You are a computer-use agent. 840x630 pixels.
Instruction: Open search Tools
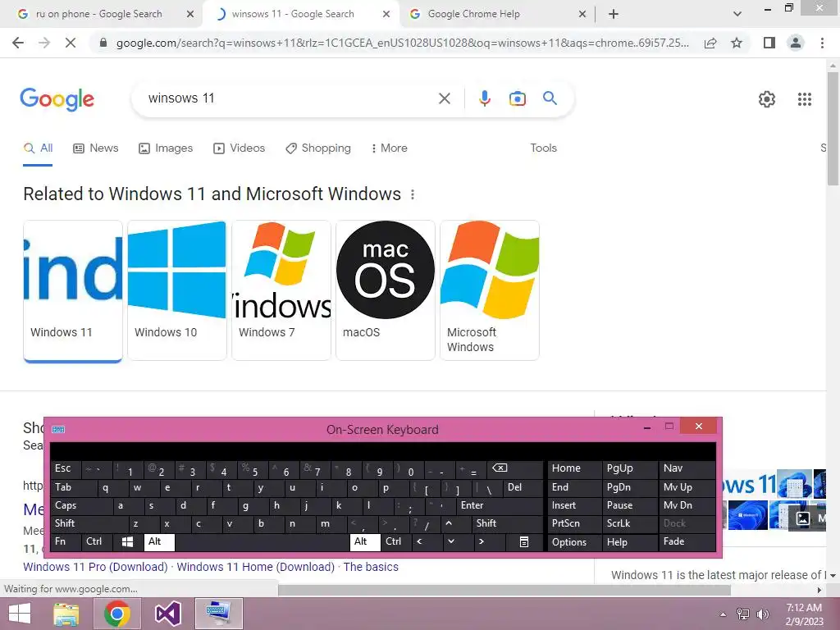[x=543, y=148]
